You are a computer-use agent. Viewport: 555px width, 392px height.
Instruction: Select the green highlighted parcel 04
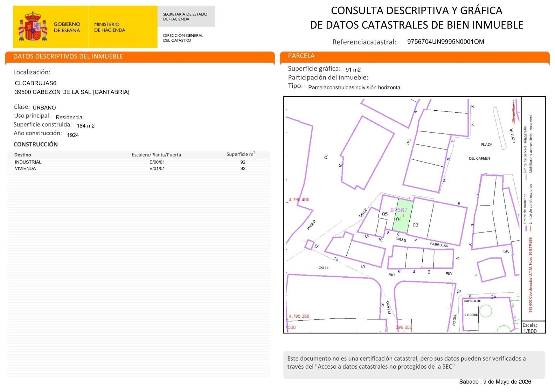[x=402, y=216]
